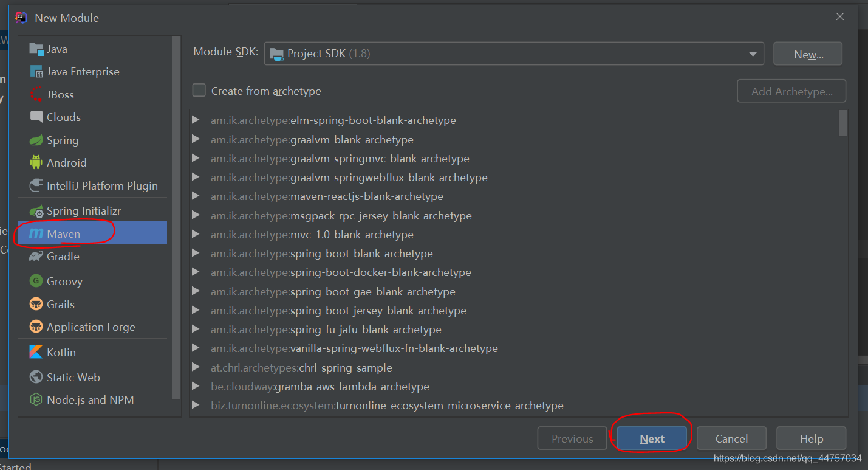The image size is (868, 470).
Task: Enable Create from archetype checkbox
Action: click(199, 91)
